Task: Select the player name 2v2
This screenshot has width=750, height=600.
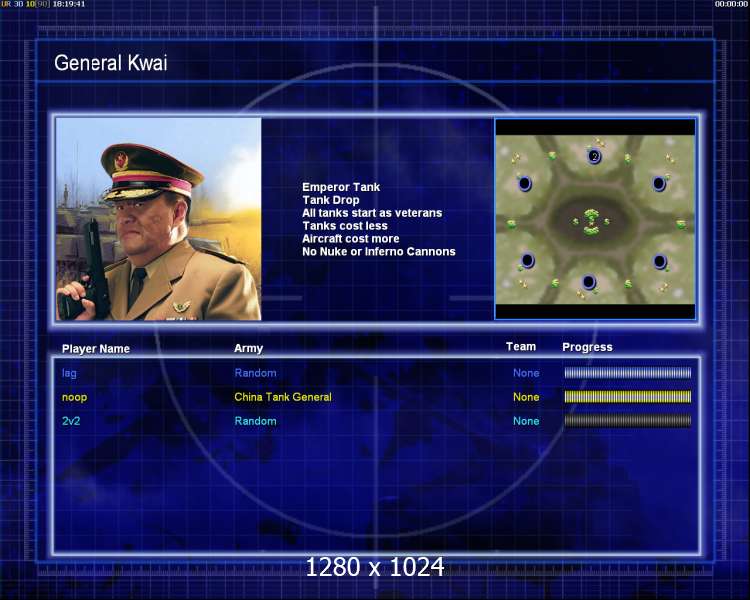Action: 71,421
